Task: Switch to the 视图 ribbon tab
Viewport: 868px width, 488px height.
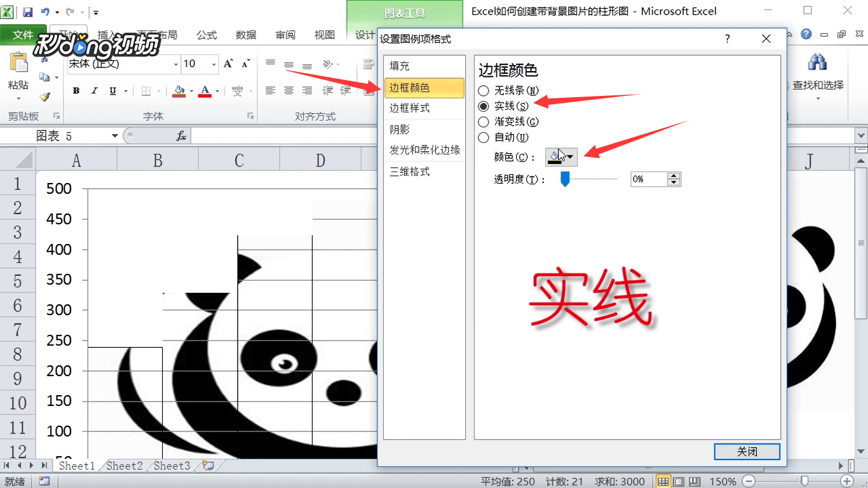Action: [325, 35]
